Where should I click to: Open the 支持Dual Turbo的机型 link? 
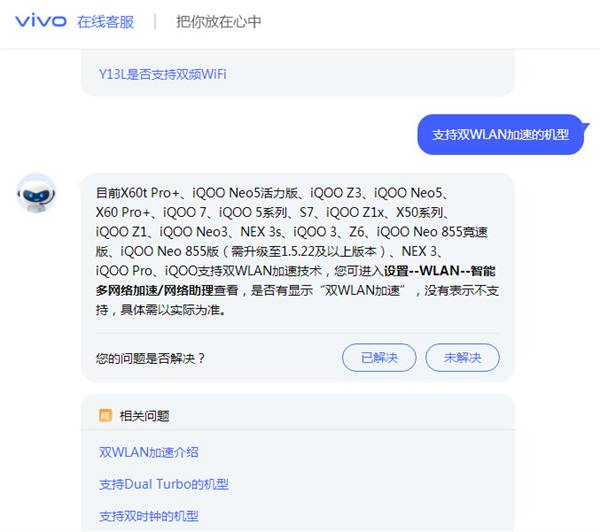[x=164, y=484]
